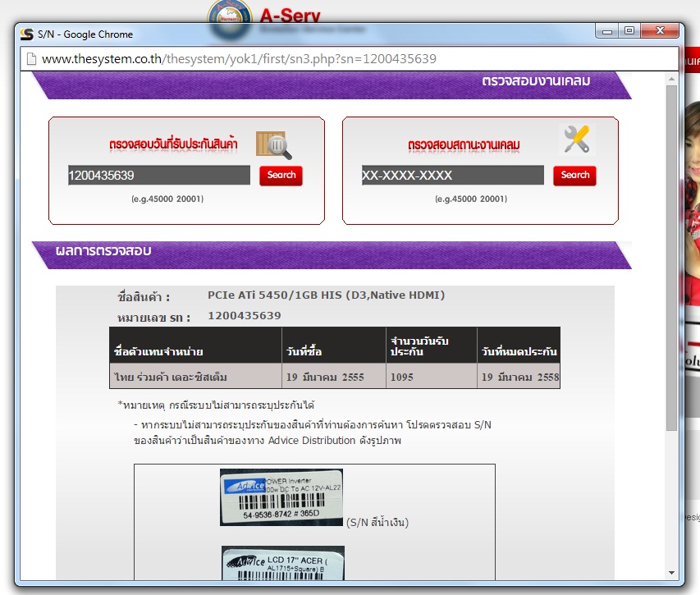Click the Advice LCD 17" ACER label image
This screenshot has height=595, width=700.
[x=283, y=563]
